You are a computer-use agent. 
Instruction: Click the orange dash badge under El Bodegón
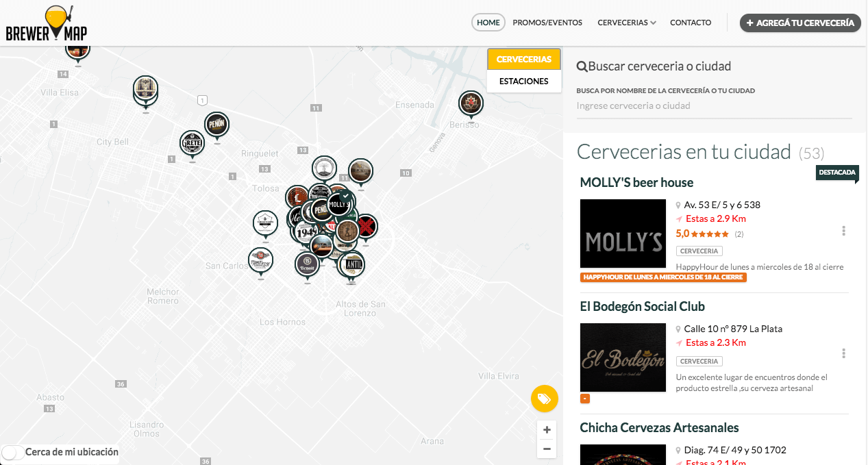pyautogui.click(x=585, y=399)
